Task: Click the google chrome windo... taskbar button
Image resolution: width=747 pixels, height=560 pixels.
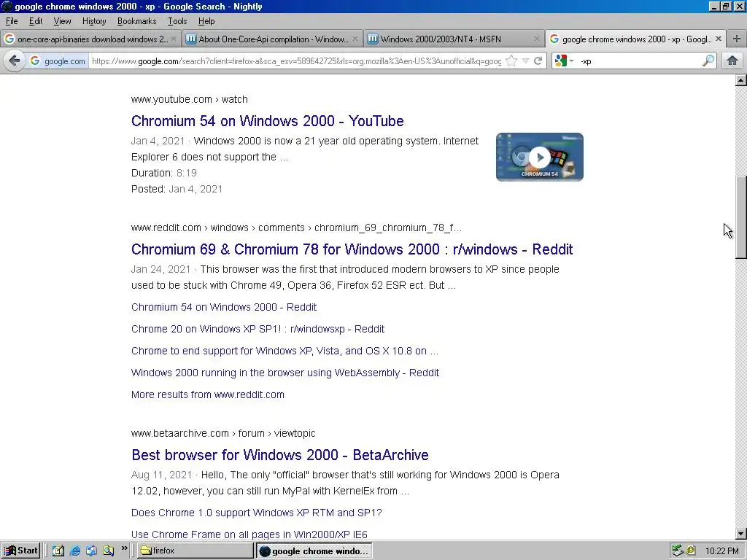Action: click(x=314, y=551)
